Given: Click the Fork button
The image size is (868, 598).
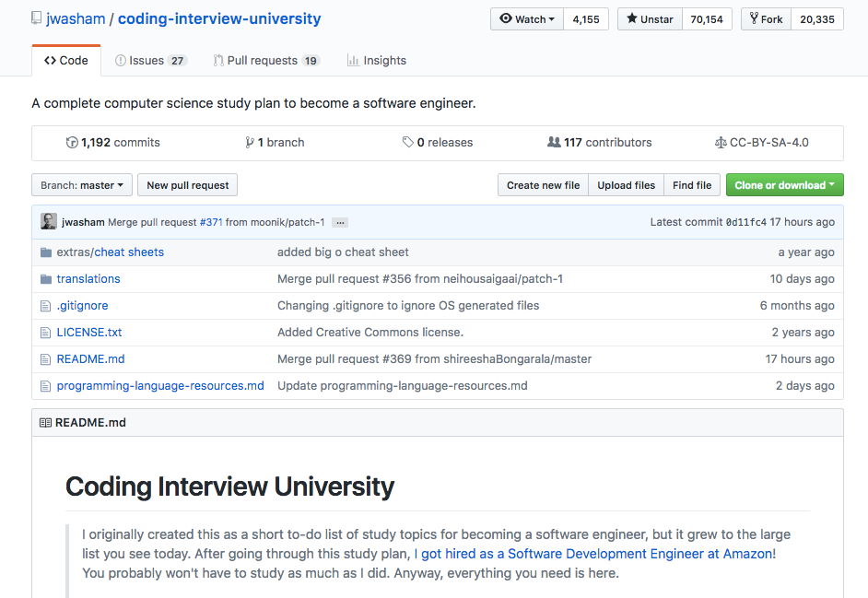Looking at the screenshot, I should coord(766,19).
